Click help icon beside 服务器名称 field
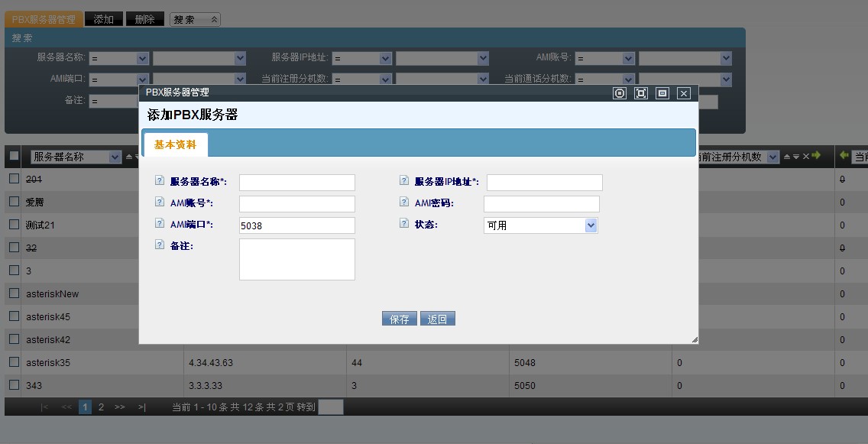868x444 pixels. tap(160, 181)
